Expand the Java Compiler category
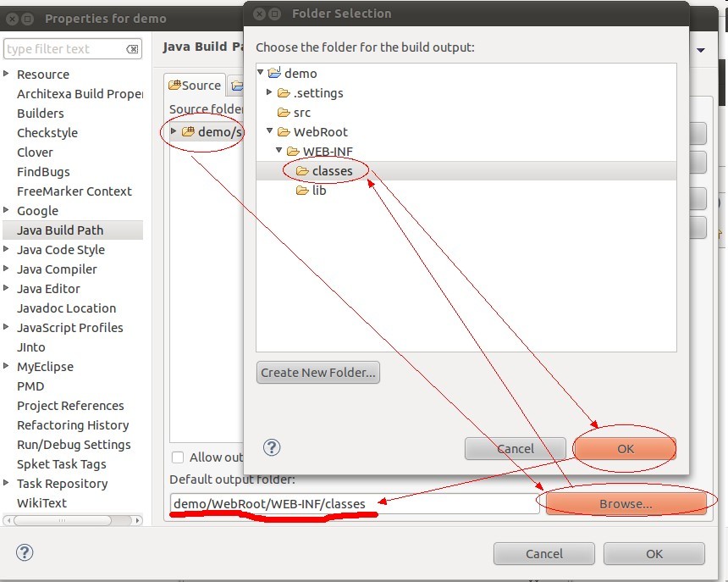 (x=6, y=269)
